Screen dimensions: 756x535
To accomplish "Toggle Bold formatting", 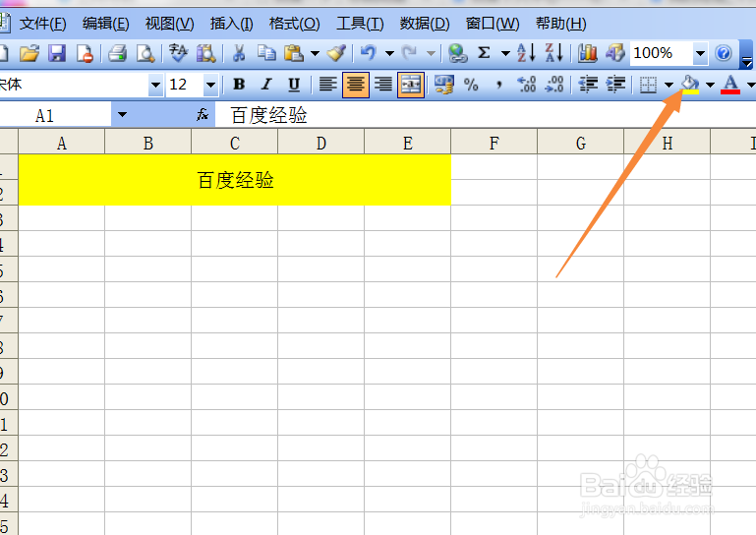I will point(239,85).
